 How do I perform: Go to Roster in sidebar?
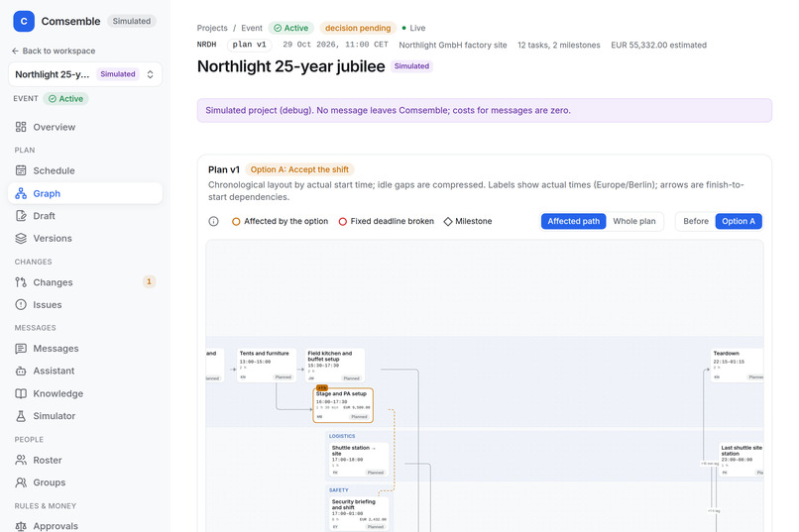(85, 460)
